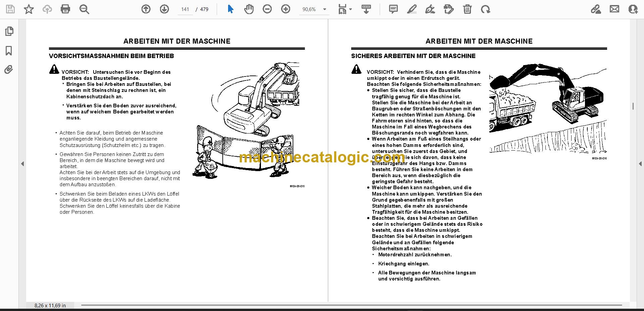Choose the Selection arrow tool

pyautogui.click(x=230, y=9)
